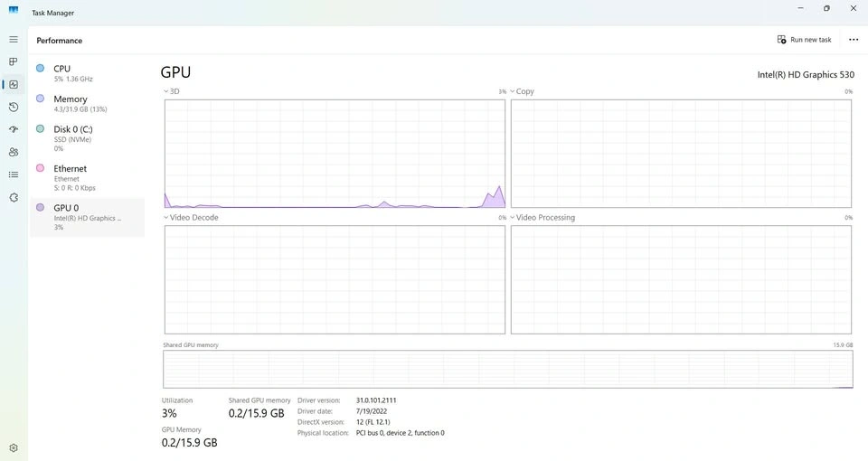Expand the 3D graph engine dropdown
Viewport: 868px width, 461px height.
171,92
